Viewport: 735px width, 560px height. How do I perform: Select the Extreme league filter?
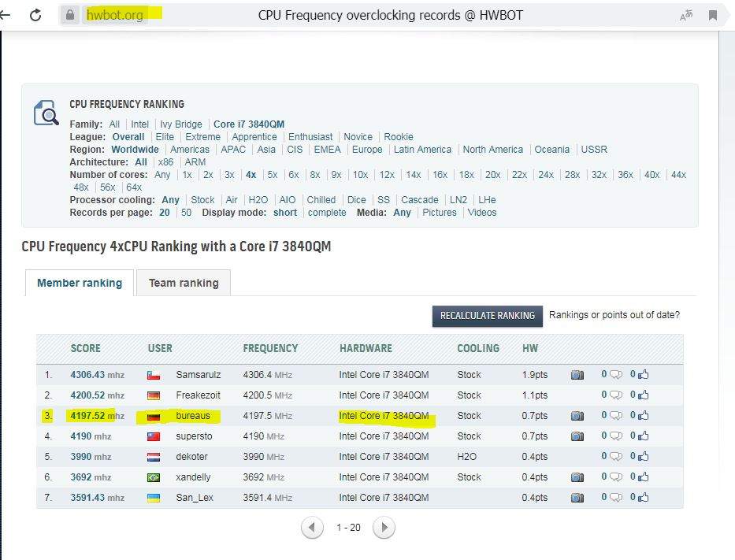point(202,137)
